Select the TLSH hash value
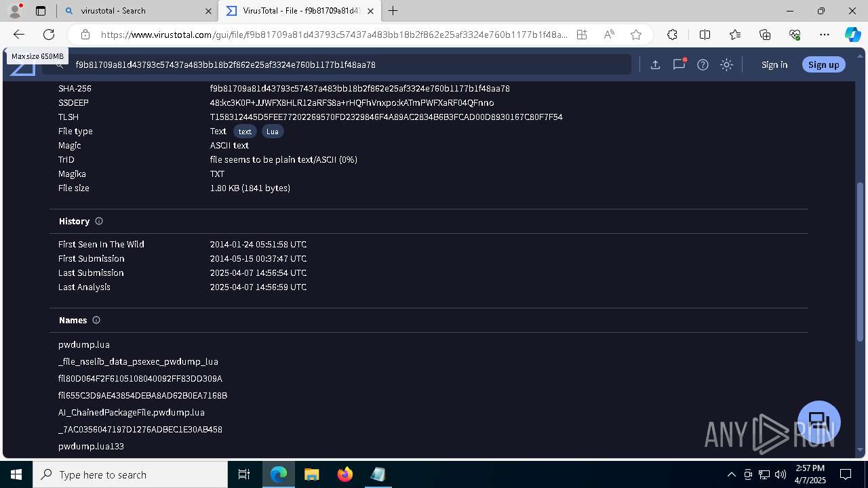The height and width of the screenshot is (488, 868). pos(386,117)
